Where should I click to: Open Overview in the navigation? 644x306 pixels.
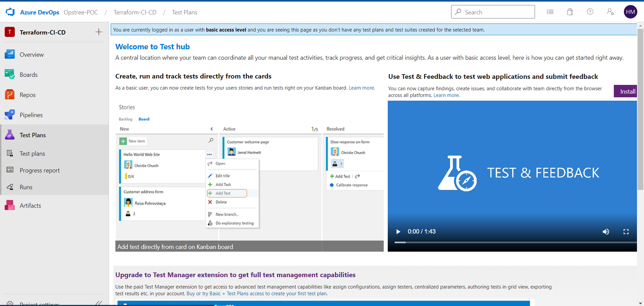(32, 55)
